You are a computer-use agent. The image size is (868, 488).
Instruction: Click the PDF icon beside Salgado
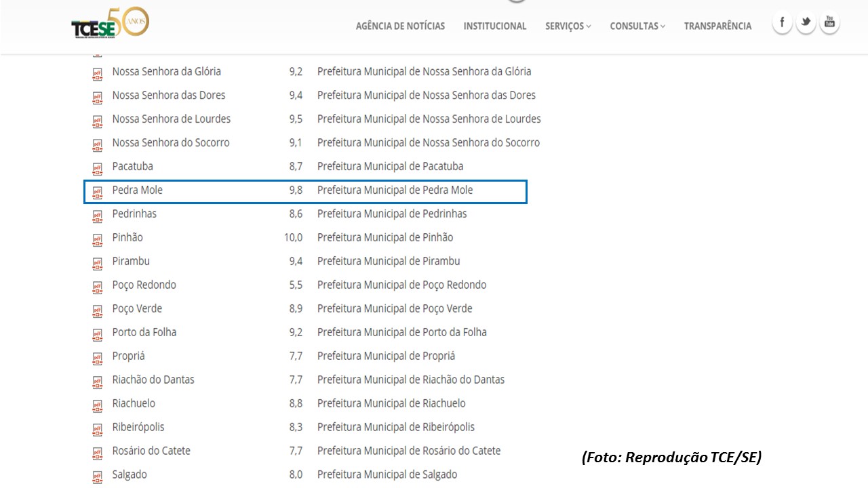point(97,476)
